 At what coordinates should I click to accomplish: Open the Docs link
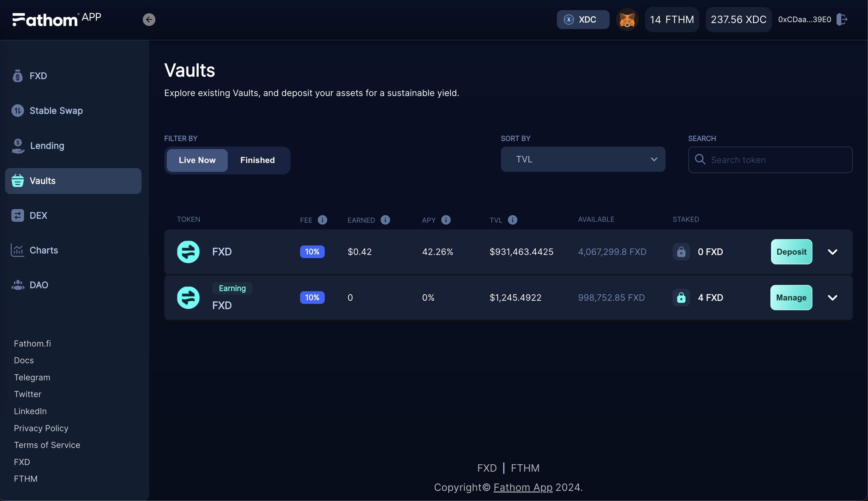point(24,360)
